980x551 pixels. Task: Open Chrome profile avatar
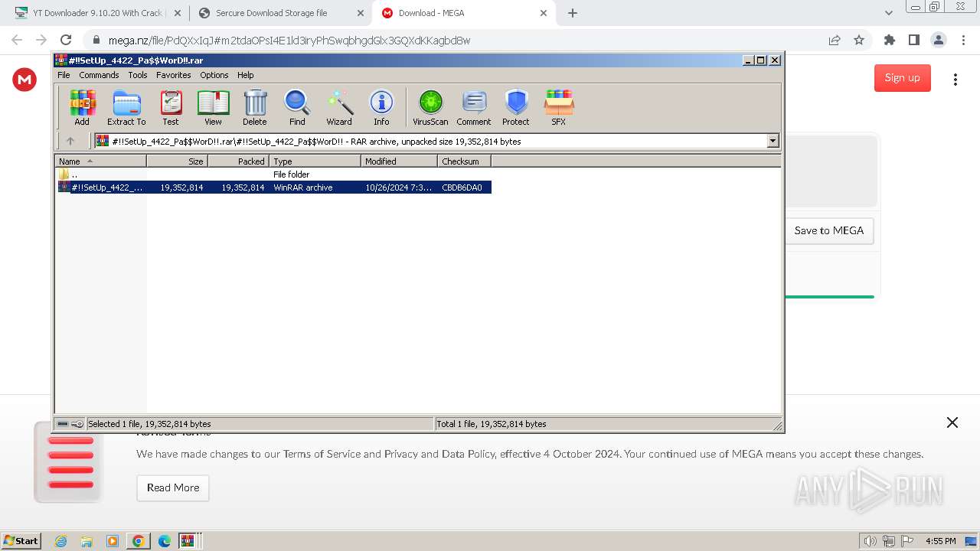(938, 40)
